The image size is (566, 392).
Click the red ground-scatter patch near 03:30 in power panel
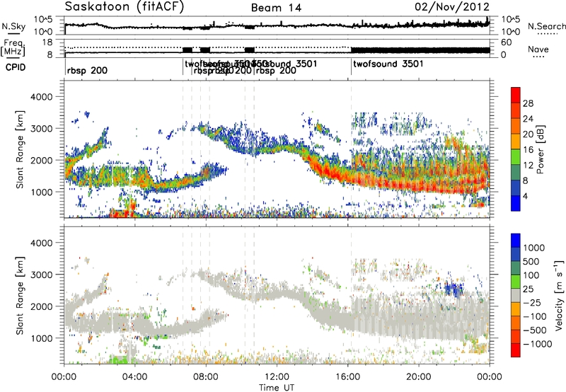pyautogui.click(x=122, y=212)
